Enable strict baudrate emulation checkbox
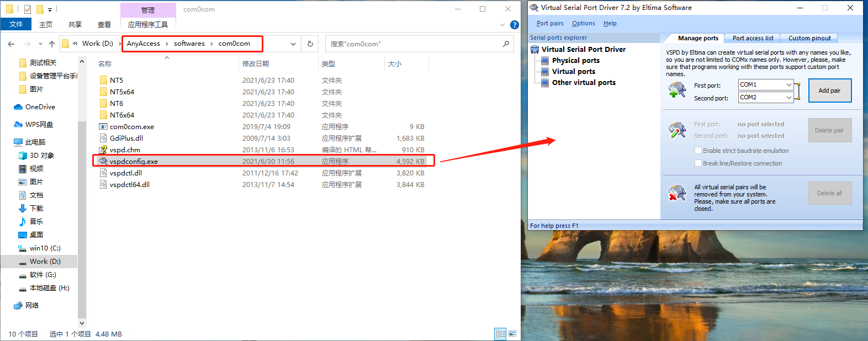The height and width of the screenshot is (341, 868). coord(698,151)
